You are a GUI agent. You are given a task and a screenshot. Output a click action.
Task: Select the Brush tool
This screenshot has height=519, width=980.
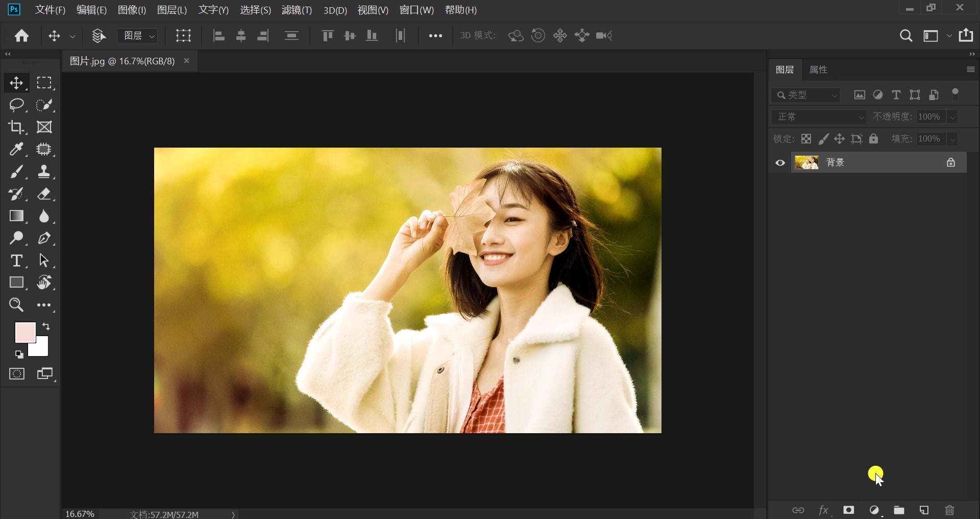17,172
